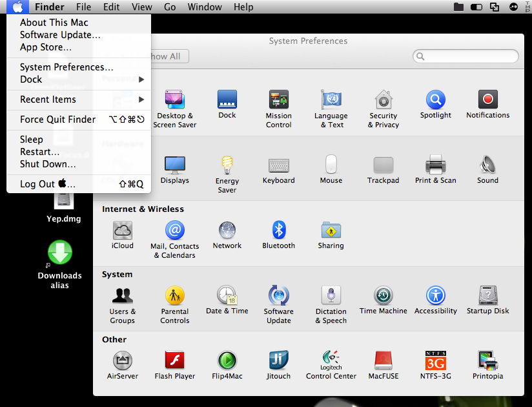Select Shut Down… menu item
Viewport: 532px width, 407px height.
click(x=79, y=163)
